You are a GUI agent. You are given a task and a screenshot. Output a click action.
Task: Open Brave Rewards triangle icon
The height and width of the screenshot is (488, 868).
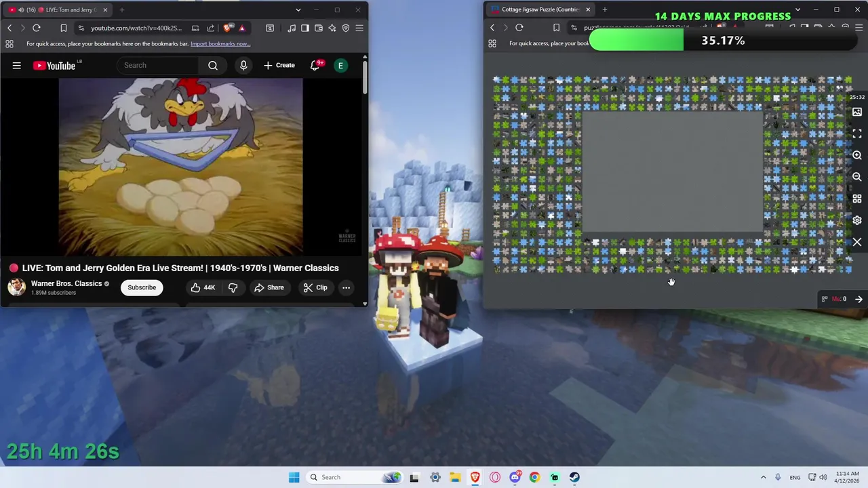(242, 28)
